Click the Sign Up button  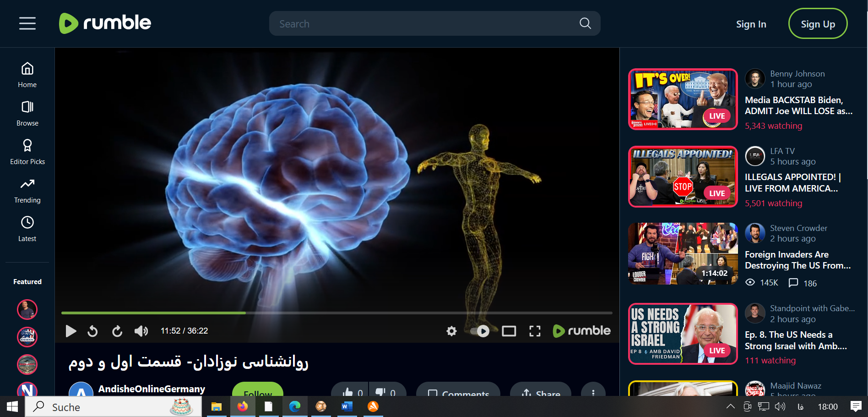[x=818, y=24]
